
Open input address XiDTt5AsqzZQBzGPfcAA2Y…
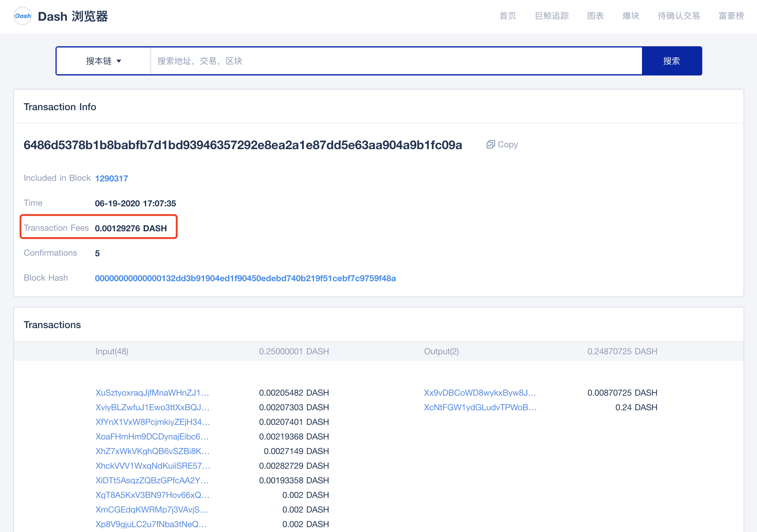click(152, 480)
